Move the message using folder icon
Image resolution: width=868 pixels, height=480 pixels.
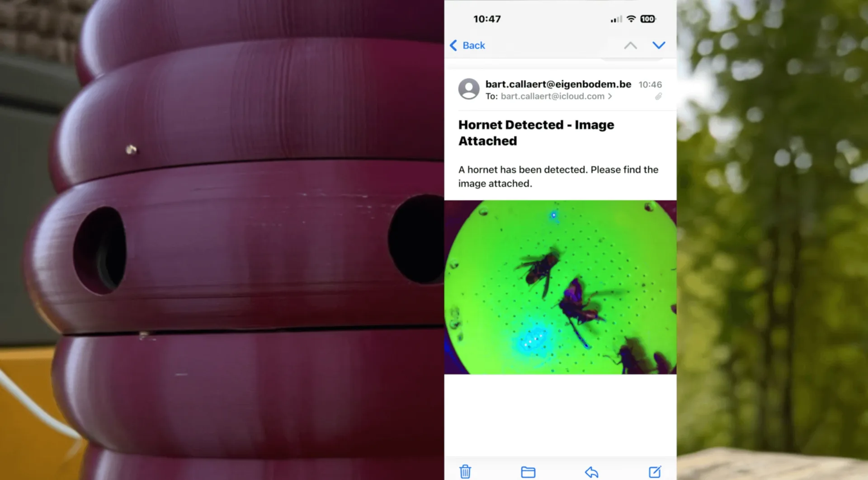528,472
